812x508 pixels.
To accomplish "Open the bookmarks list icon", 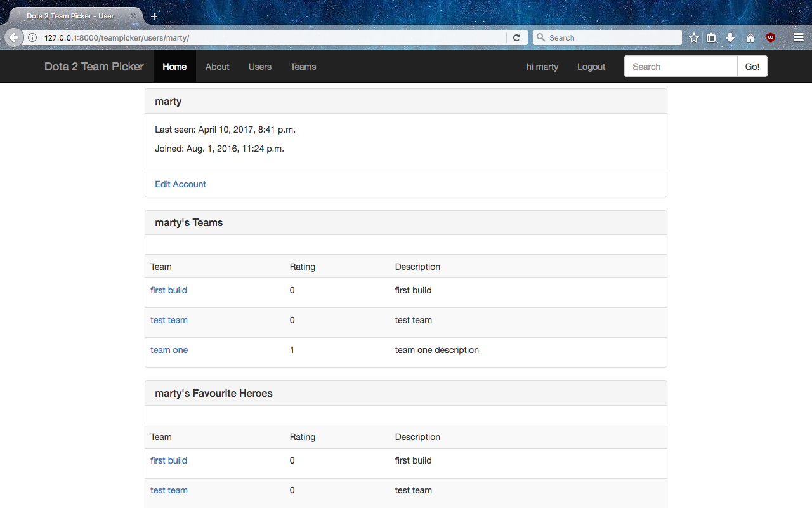I will (711, 38).
